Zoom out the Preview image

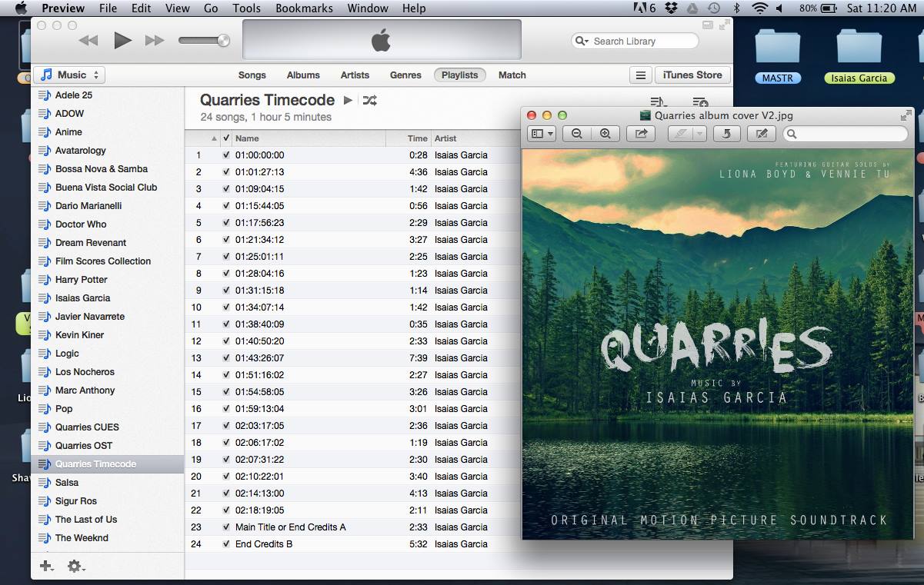[x=577, y=134]
